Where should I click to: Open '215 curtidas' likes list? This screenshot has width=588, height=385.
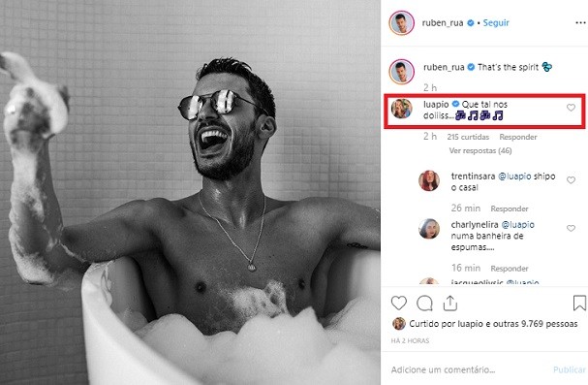(x=468, y=137)
